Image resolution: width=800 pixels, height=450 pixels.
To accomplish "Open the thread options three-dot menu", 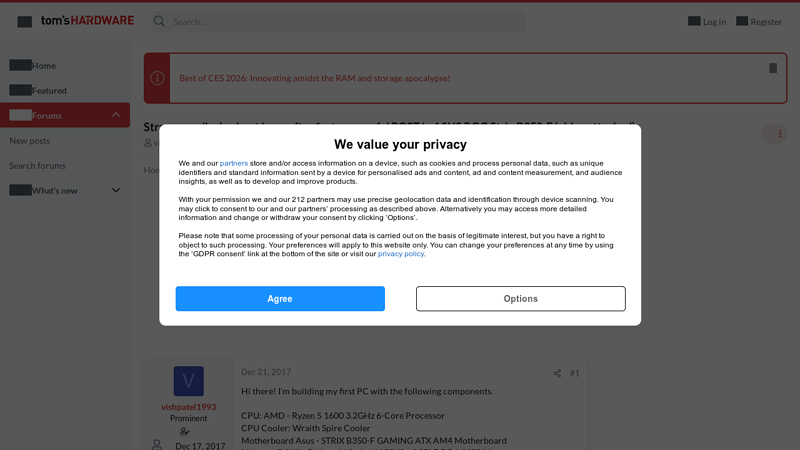I will [x=779, y=133].
